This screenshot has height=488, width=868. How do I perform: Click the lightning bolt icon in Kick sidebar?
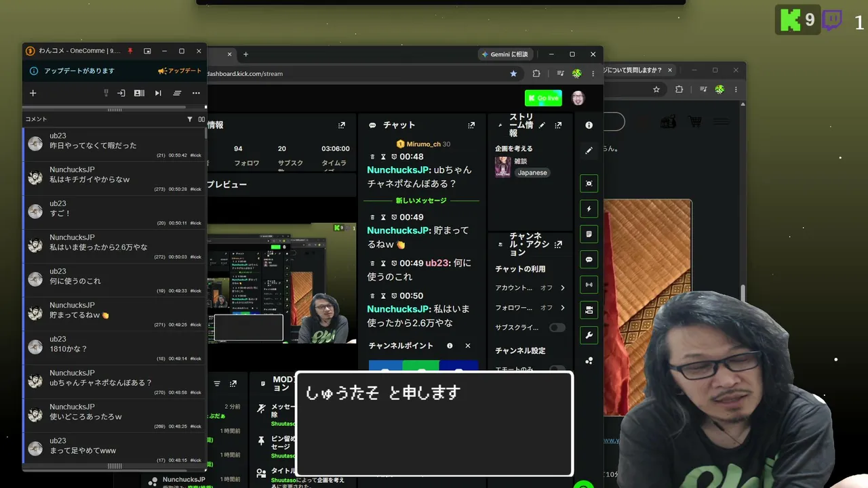click(x=589, y=209)
